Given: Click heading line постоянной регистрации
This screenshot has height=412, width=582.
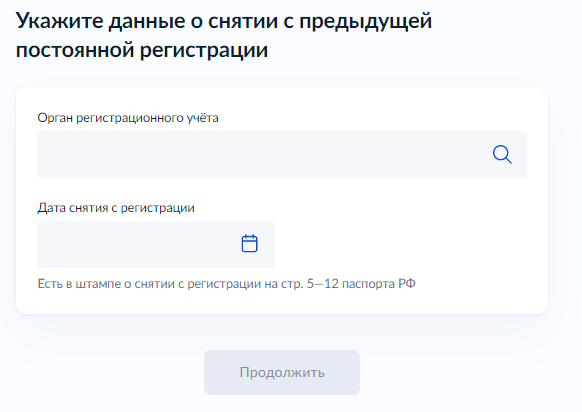Looking at the screenshot, I should [x=142, y=50].
